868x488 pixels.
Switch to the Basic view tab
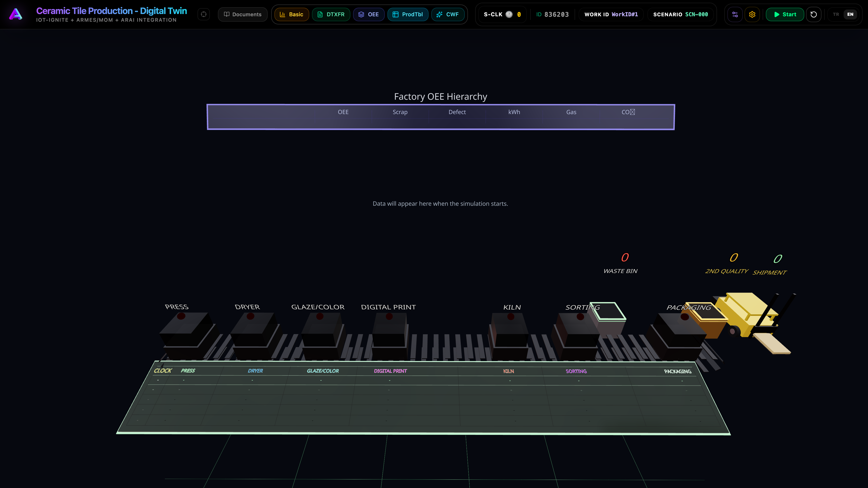291,14
